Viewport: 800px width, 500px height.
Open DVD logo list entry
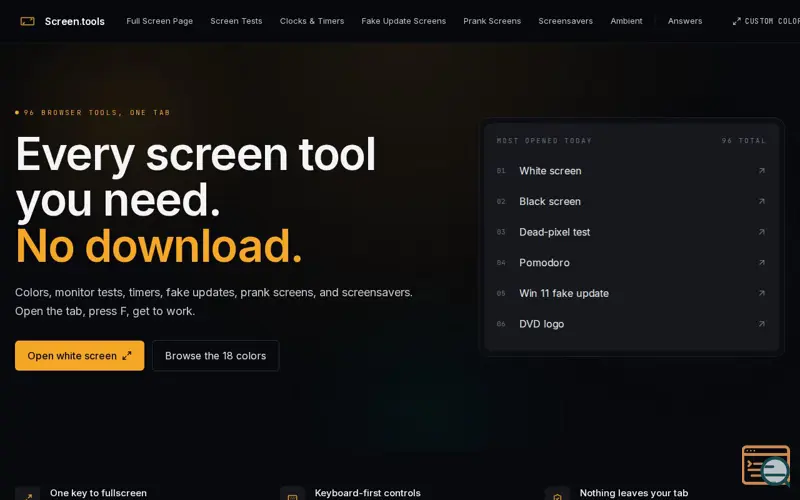click(x=631, y=324)
